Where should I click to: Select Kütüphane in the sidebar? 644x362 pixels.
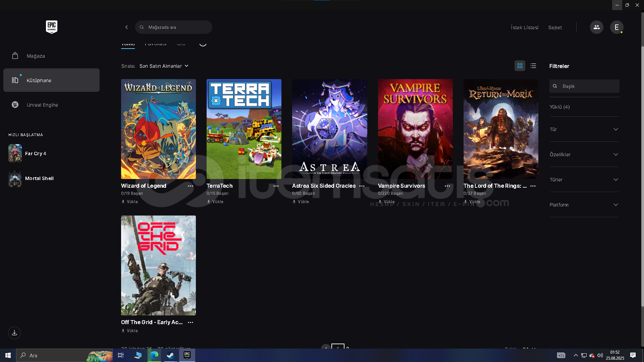pos(51,80)
